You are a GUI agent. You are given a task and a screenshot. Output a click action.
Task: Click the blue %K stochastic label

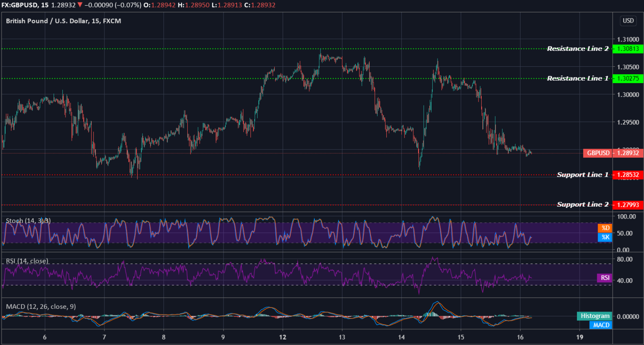pyautogui.click(x=605, y=237)
